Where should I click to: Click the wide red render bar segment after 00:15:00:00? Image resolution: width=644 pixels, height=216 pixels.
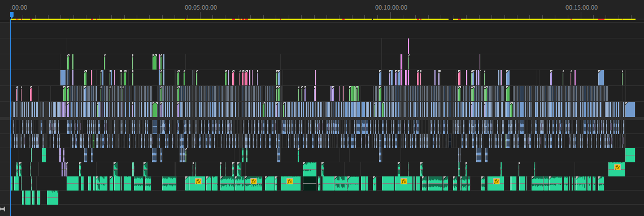pos(601,19)
